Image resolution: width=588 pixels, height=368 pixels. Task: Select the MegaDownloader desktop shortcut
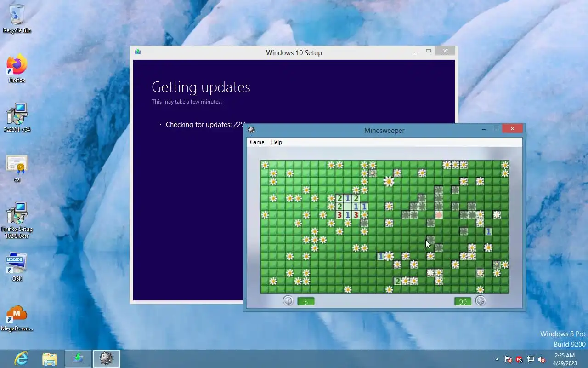17,318
